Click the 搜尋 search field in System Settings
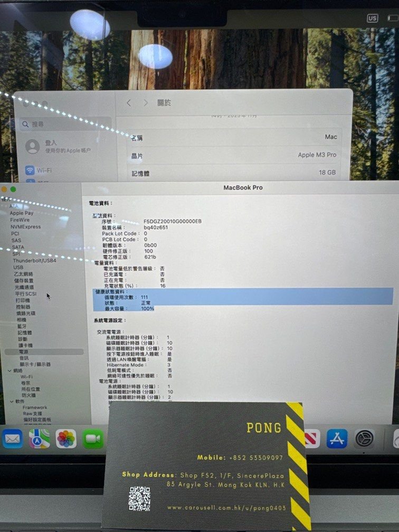The height and width of the screenshot is (532, 399). tap(65, 124)
